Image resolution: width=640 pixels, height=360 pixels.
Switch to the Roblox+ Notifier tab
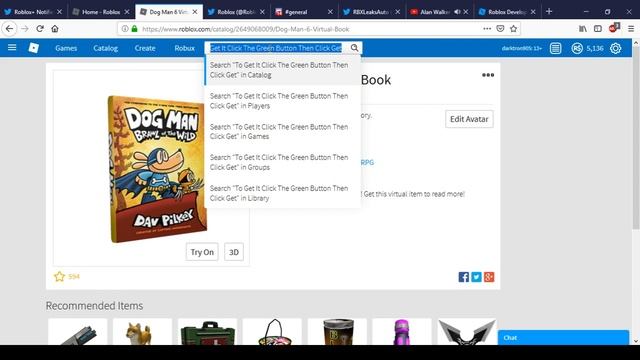33,12
